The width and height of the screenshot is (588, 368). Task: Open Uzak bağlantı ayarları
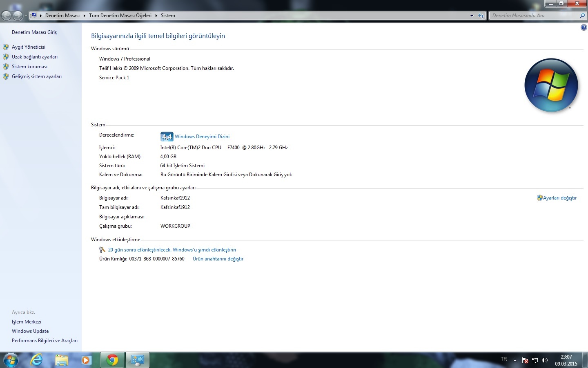point(35,57)
